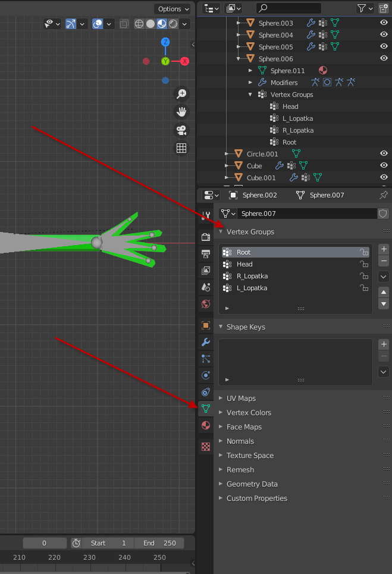
Task: Collapse the Vertex Groups panel
Action: point(221,232)
